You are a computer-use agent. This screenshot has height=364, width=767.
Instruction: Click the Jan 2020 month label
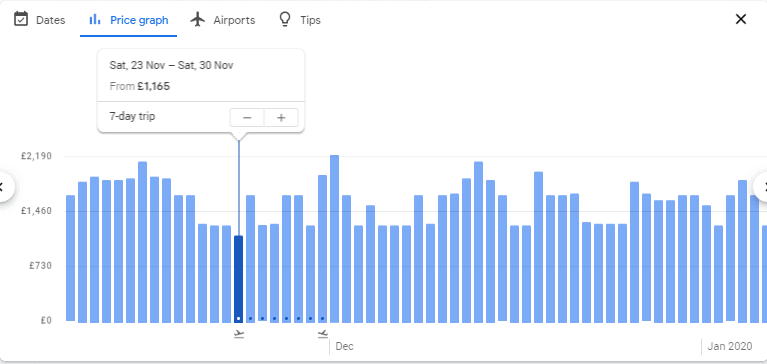730,346
